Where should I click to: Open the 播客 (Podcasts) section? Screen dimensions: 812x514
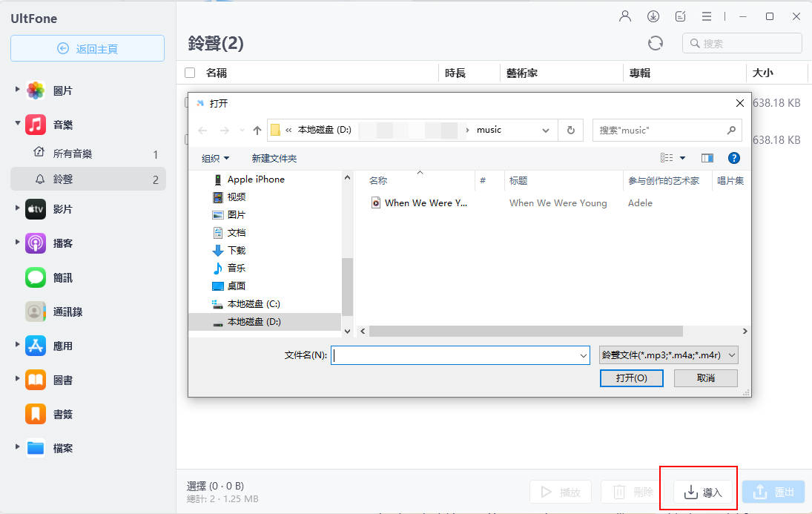click(36, 243)
